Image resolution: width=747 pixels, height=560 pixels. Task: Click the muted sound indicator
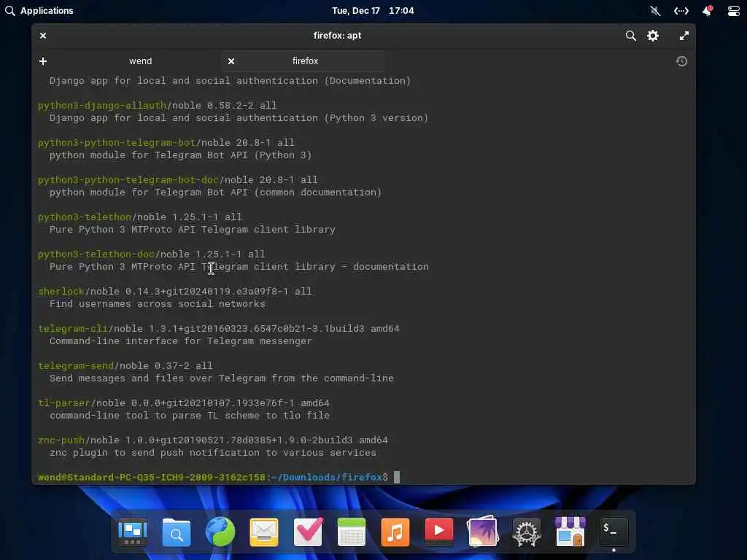pos(656,10)
